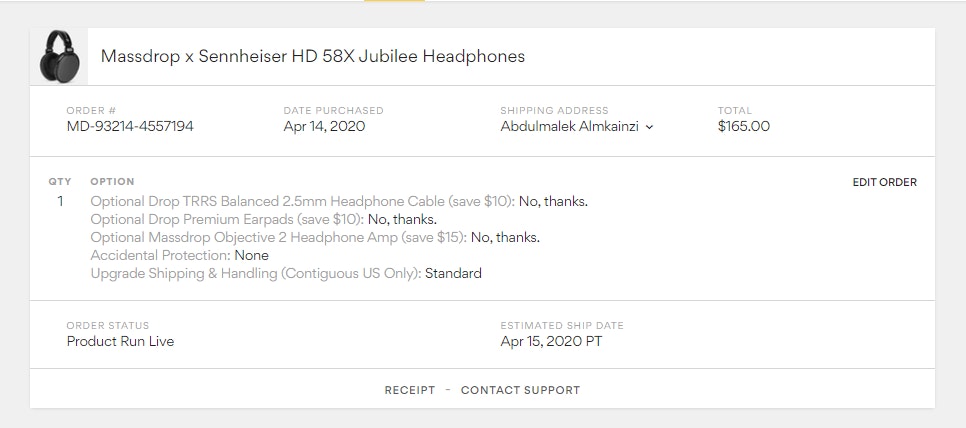
Task: Click the Apr 14, 2020 purchase date
Action: [324, 127]
